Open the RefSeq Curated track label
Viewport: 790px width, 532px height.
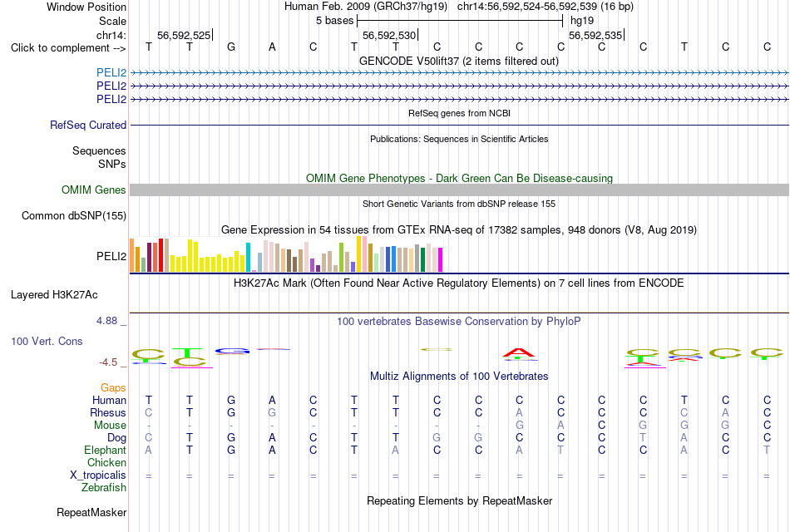pos(88,125)
